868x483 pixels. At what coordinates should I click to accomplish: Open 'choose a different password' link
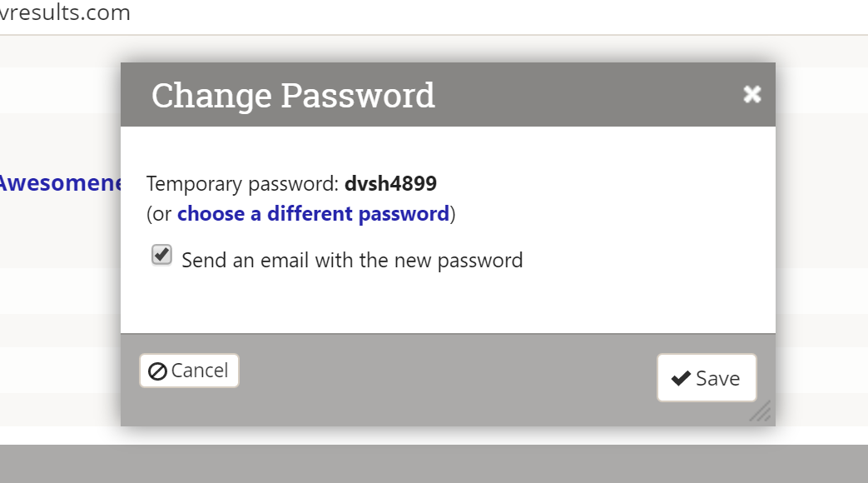click(x=313, y=214)
